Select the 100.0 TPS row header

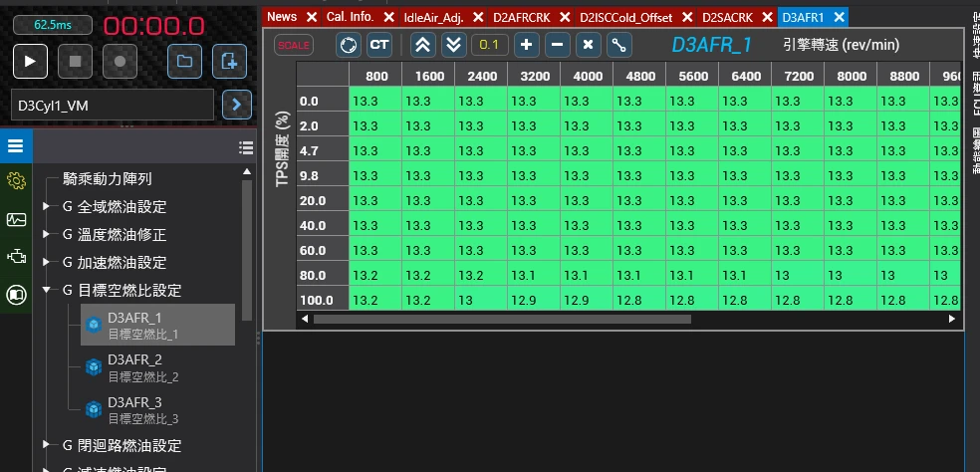click(x=323, y=300)
